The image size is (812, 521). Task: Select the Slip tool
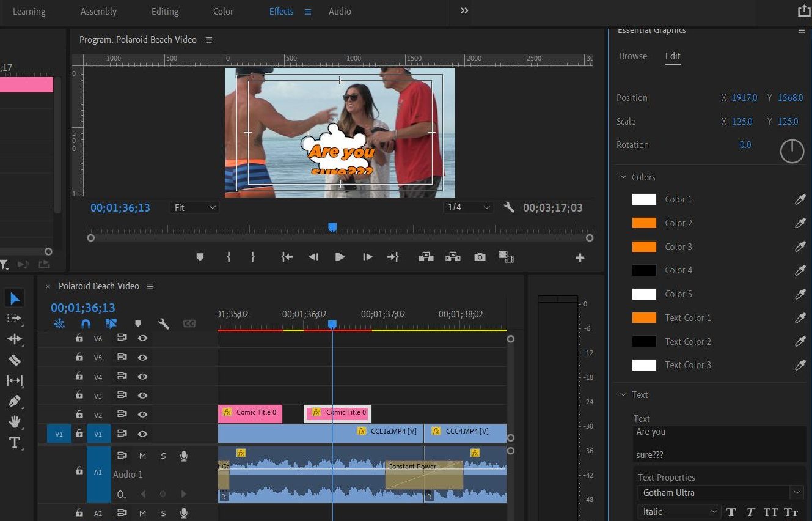click(15, 381)
